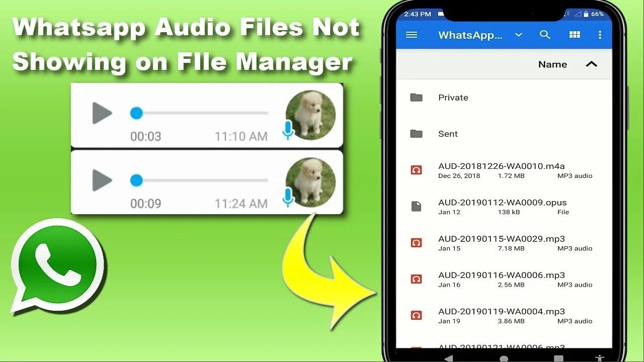Click the 7.18 MB size value
Image resolution: width=644 pixels, height=362 pixels.
pos(511,248)
